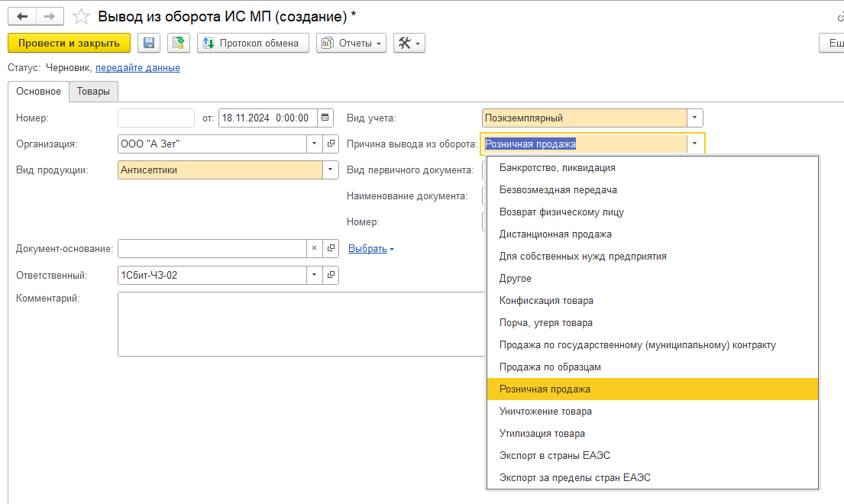The width and height of the screenshot is (844, 504).
Task: Click inside the Комментарий text area
Action: tap(298, 324)
